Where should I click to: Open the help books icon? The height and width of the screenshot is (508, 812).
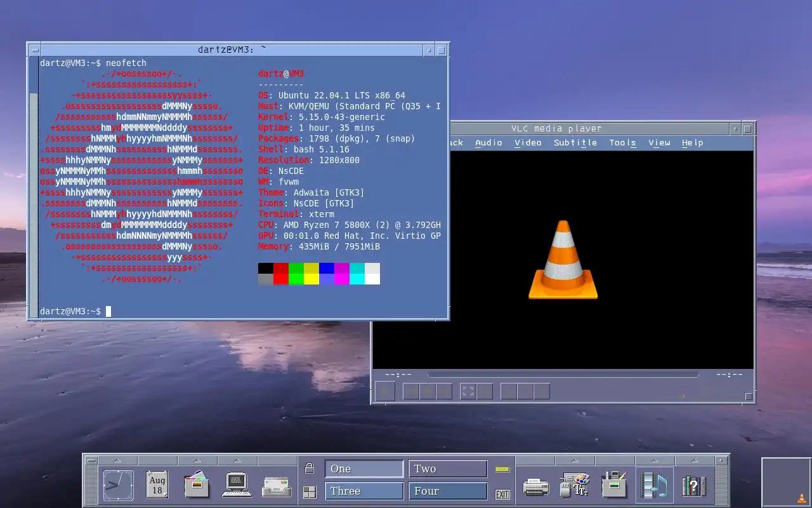pos(693,486)
